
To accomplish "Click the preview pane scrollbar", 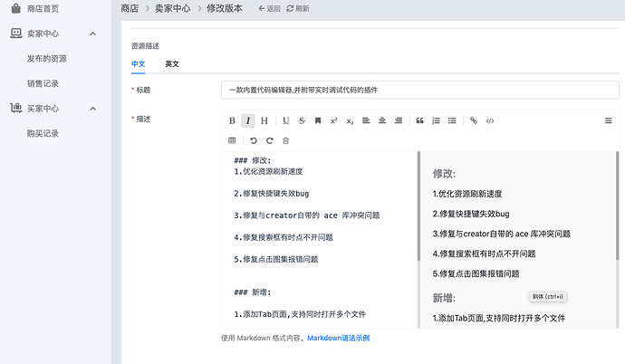I will (x=617, y=206).
